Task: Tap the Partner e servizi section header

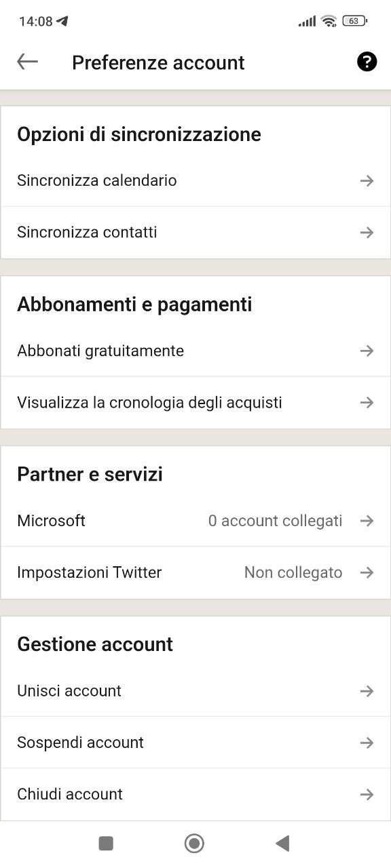Action: [89, 473]
